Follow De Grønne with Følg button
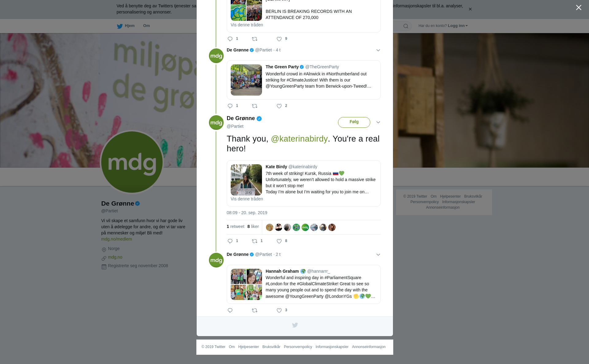Screen dimensions: 589x364 click(354, 122)
